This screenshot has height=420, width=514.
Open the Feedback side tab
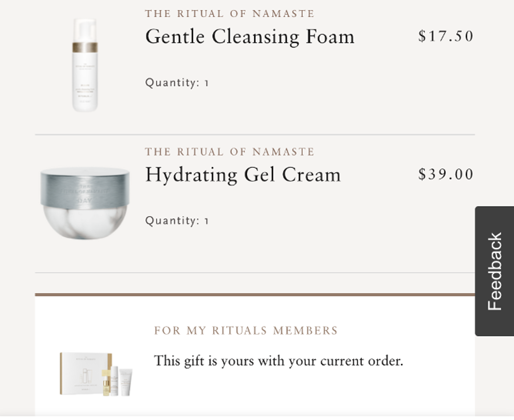coord(494,271)
